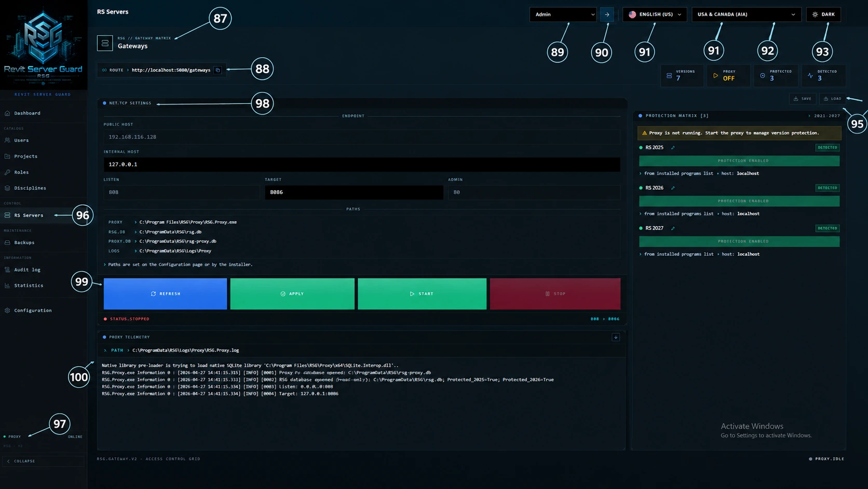Edit RS 2027 using its pencil icon
The width and height of the screenshot is (868, 489).
[673, 228]
